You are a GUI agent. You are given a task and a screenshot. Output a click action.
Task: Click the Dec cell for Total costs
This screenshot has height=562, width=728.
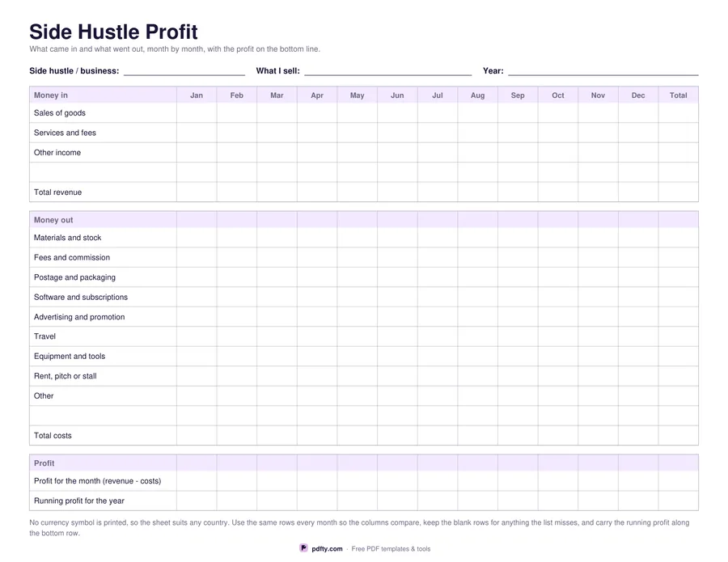638,436
